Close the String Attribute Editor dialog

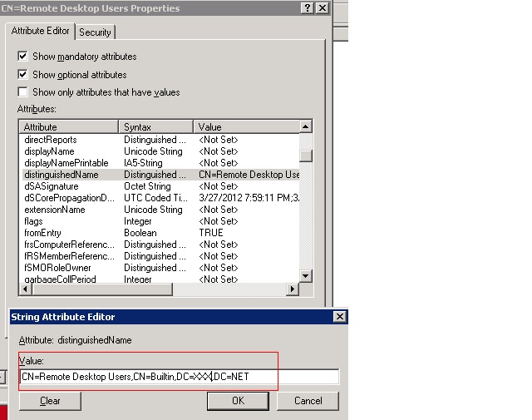(x=339, y=317)
